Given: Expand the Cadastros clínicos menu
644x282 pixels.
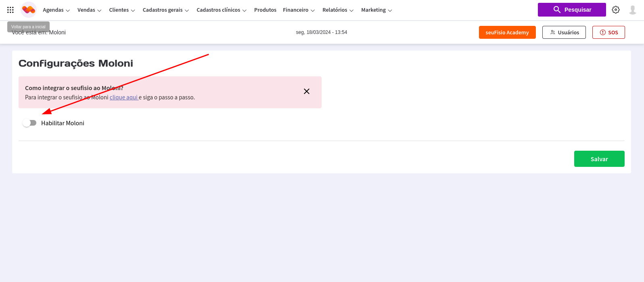Looking at the screenshot, I should (x=222, y=10).
